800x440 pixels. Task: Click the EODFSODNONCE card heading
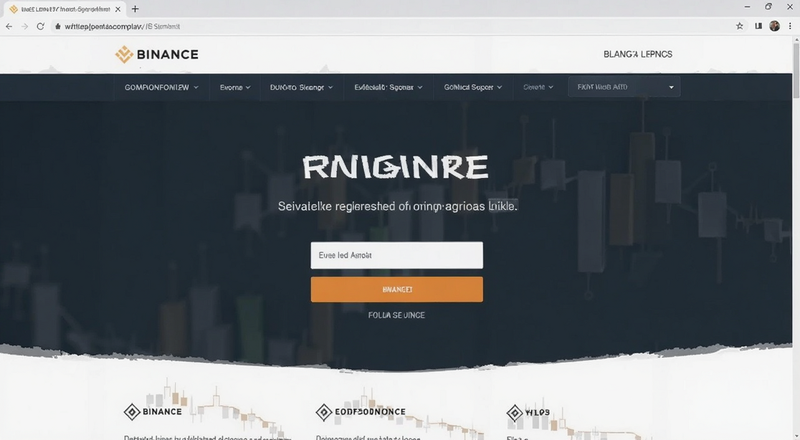(x=370, y=411)
